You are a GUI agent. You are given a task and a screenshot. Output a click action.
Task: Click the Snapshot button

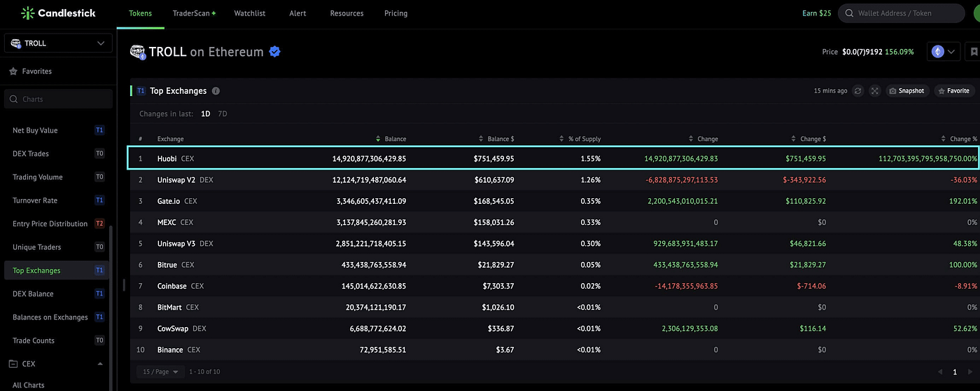[907, 91]
